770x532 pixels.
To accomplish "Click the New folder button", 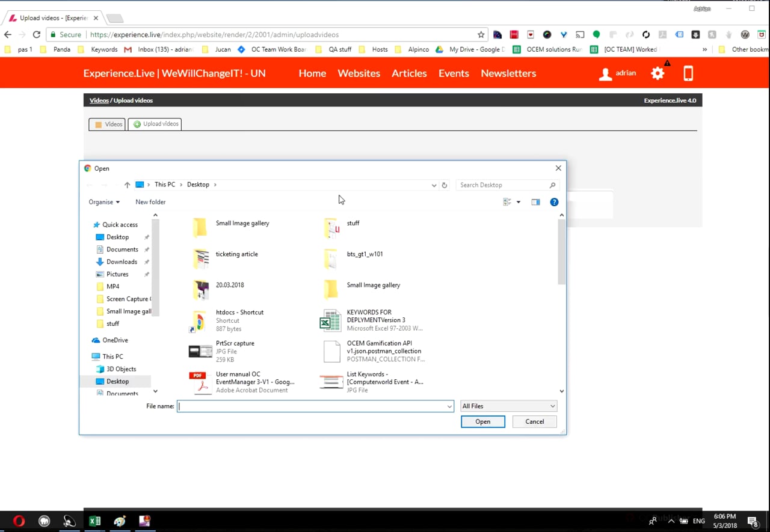I will [x=150, y=202].
